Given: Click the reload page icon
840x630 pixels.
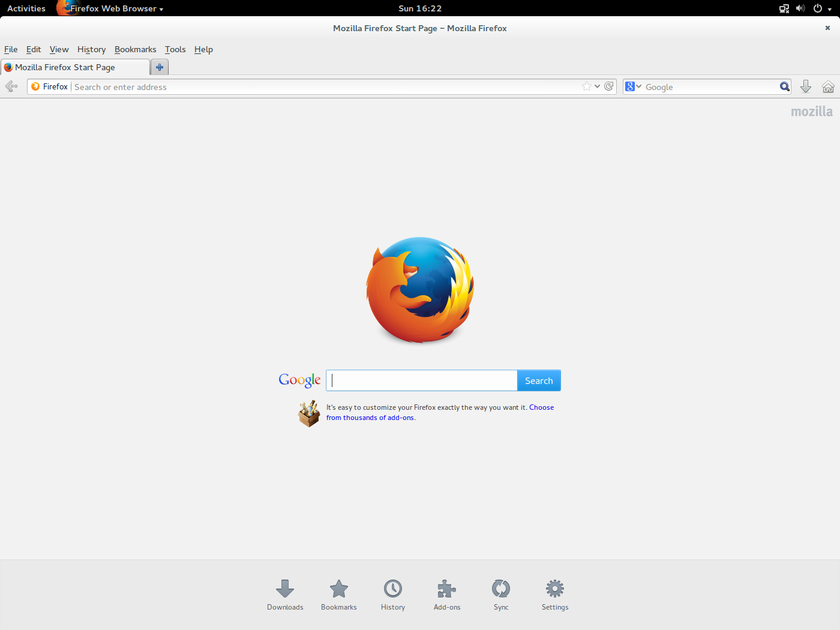Looking at the screenshot, I should click(x=609, y=86).
